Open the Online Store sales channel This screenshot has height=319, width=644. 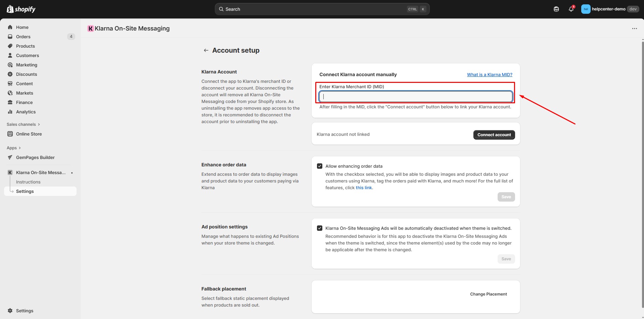29,134
